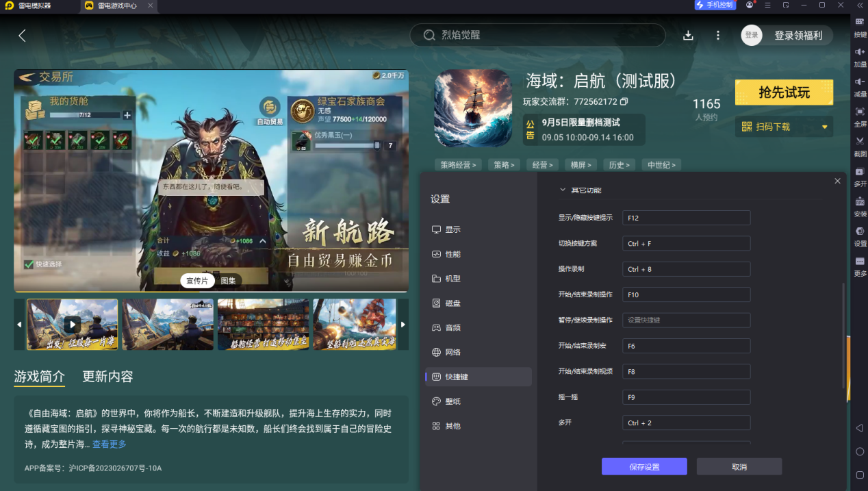This screenshot has height=491, width=868.
Task: Open 网络 settings category
Action: [x=478, y=352]
